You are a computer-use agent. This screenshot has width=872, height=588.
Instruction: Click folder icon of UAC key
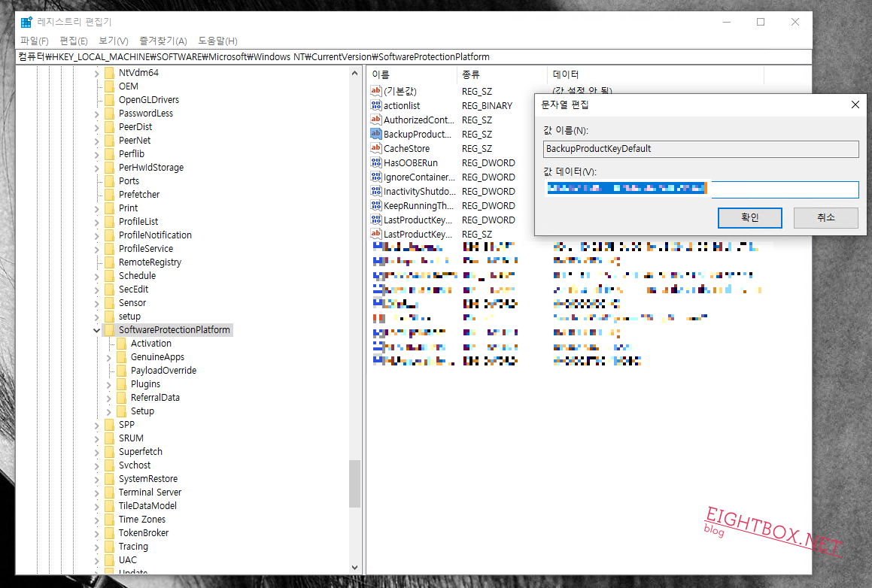click(x=110, y=559)
